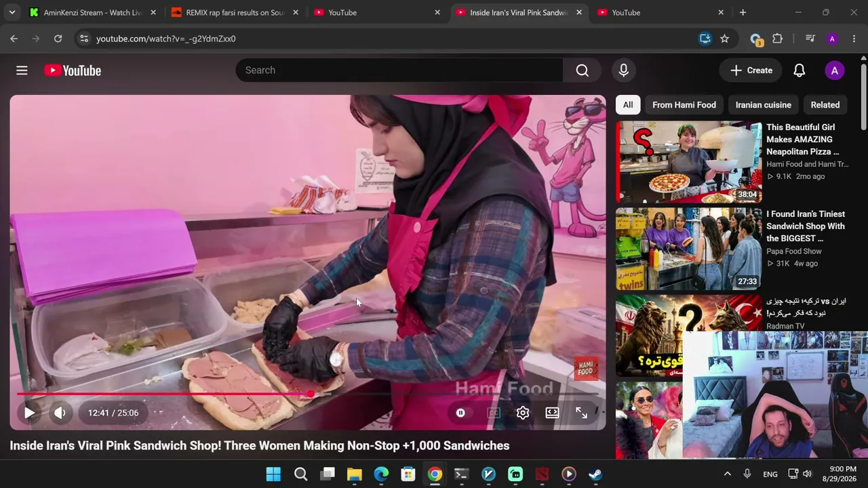This screenshot has width=868, height=488.
Task: Open Steam from the taskbar
Action: [x=595, y=474]
